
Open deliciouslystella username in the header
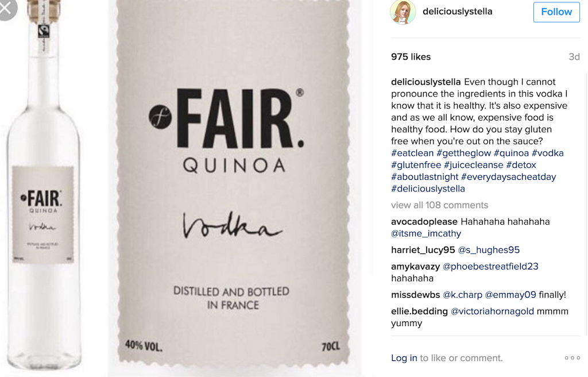pyautogui.click(x=457, y=11)
